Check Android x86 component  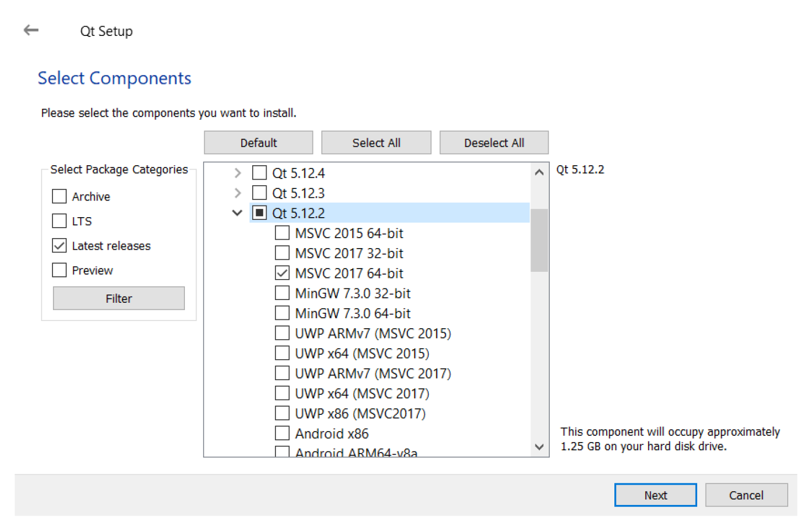tap(282, 433)
